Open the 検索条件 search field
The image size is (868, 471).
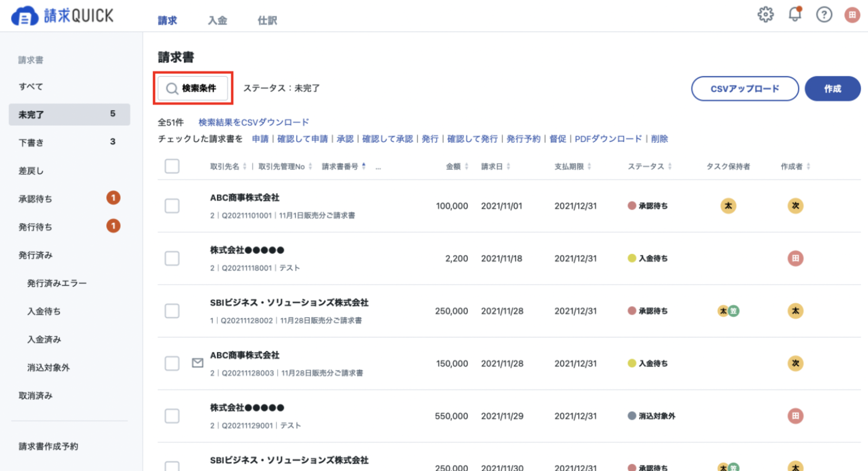coord(193,88)
